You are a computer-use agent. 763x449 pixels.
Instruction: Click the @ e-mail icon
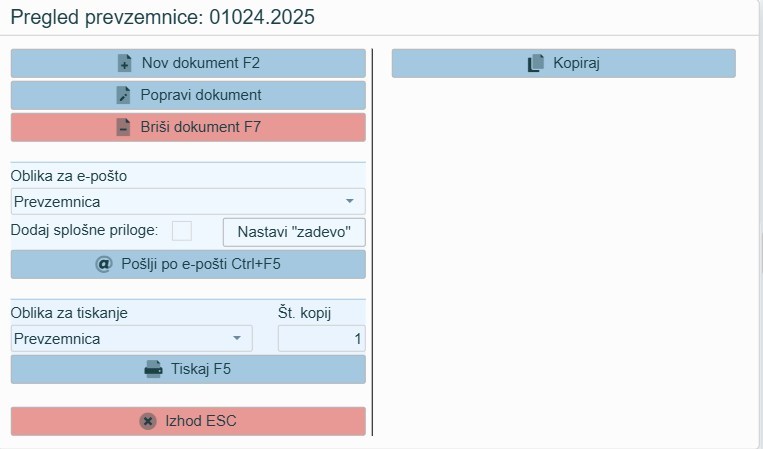point(104,264)
